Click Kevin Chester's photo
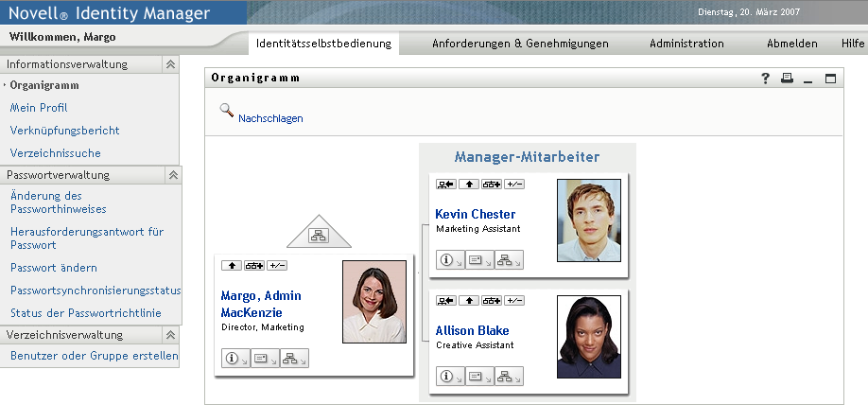The width and height of the screenshot is (868, 405). click(x=589, y=220)
